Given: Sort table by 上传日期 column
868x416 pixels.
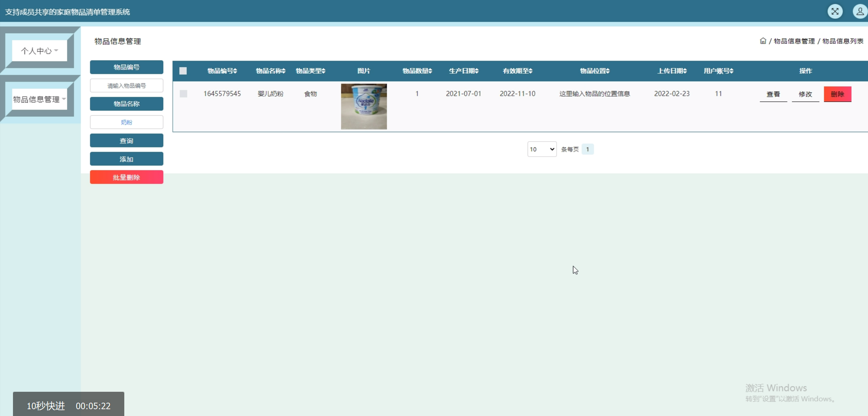Looking at the screenshot, I should [x=672, y=71].
